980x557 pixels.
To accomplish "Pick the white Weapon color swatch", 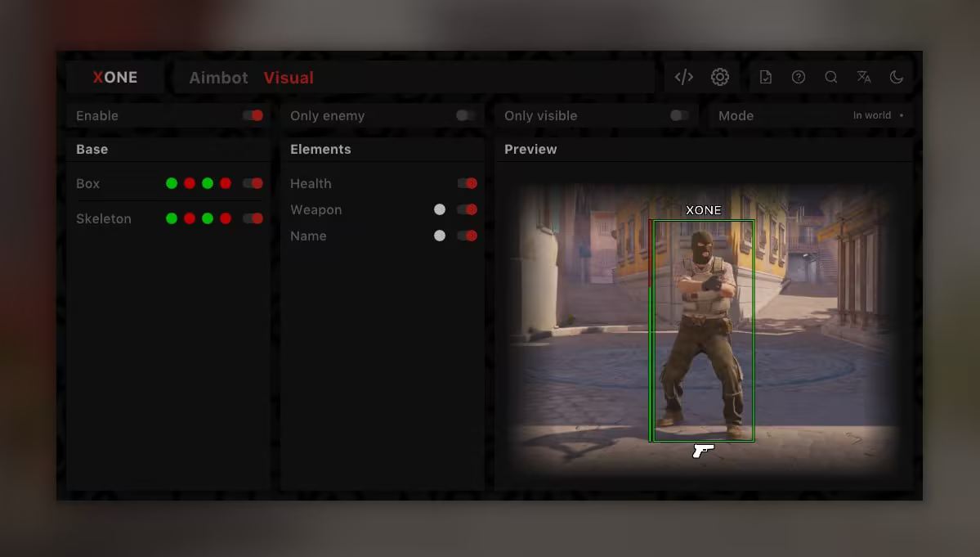I will tap(440, 209).
